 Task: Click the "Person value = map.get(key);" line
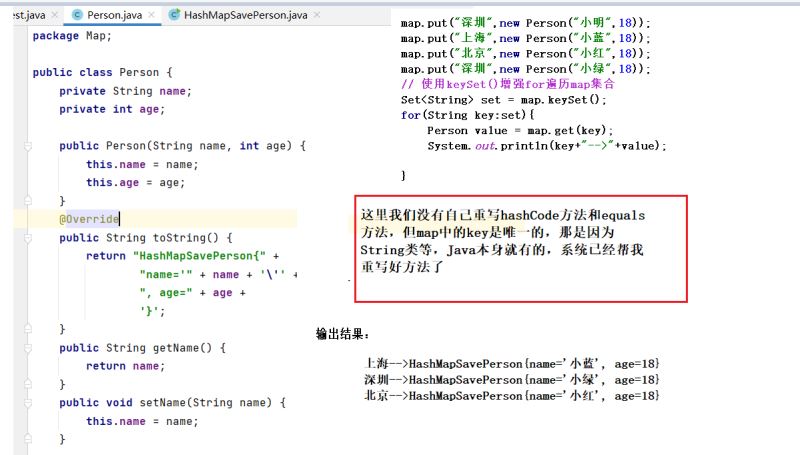pos(520,131)
